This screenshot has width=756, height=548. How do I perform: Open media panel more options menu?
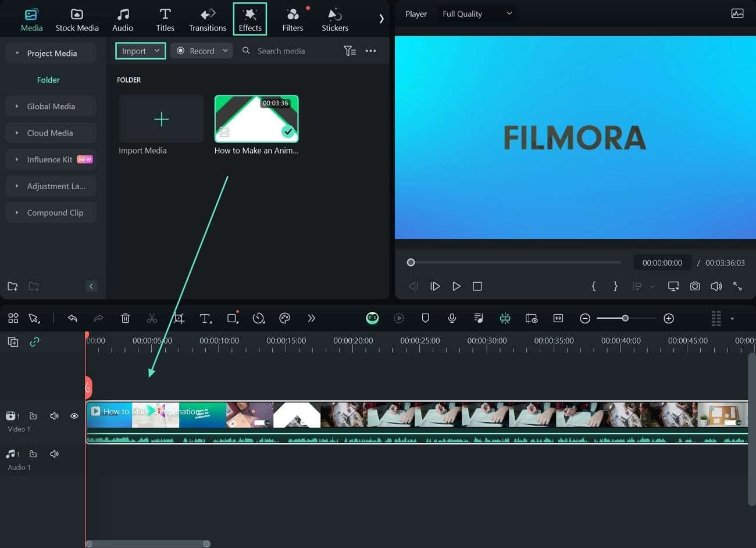click(x=370, y=51)
